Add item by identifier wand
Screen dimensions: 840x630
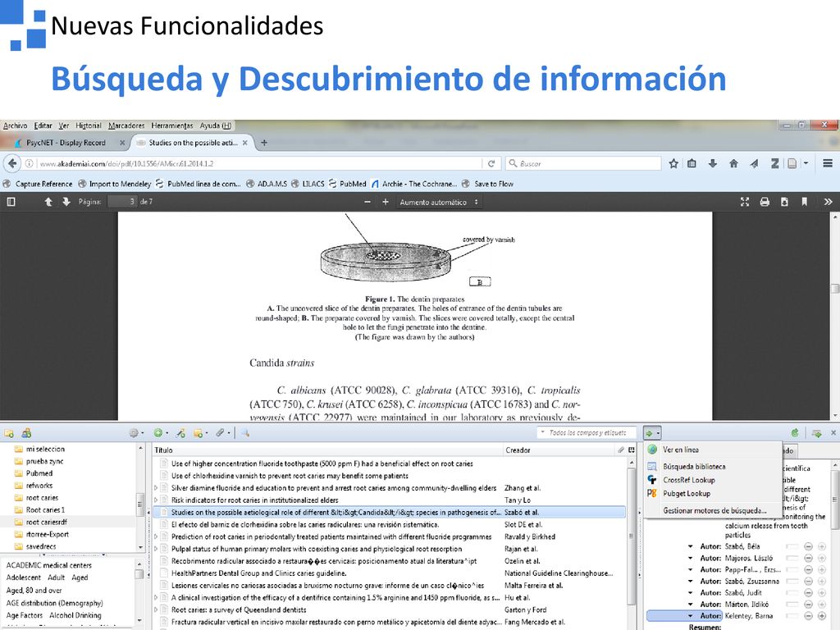tap(180, 433)
